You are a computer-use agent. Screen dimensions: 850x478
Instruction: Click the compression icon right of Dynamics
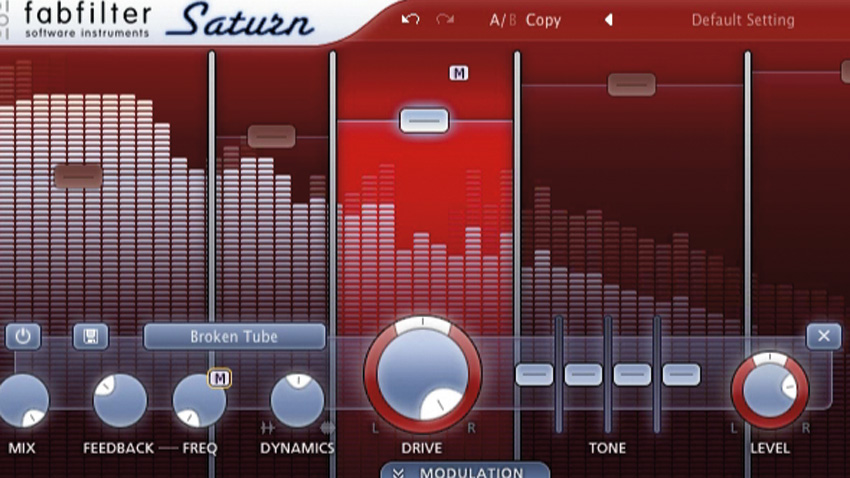pos(327,428)
